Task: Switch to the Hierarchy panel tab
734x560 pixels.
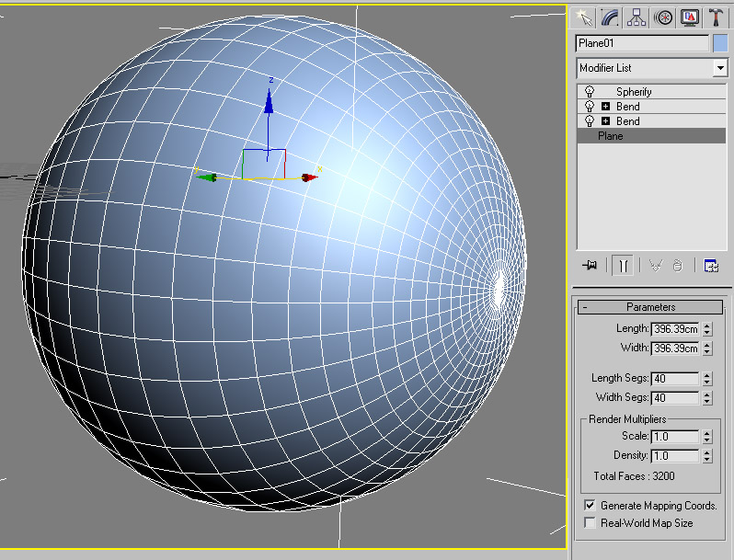Action: point(636,17)
